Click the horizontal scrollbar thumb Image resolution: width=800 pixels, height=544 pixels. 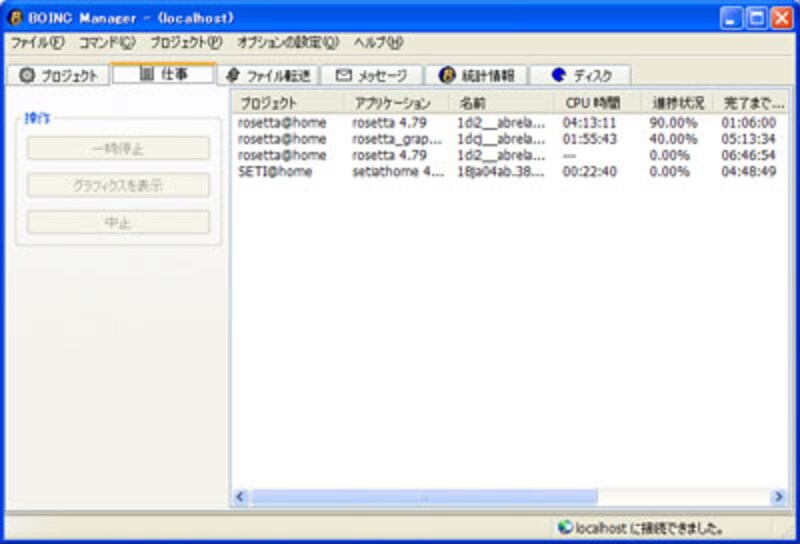[x=424, y=497]
